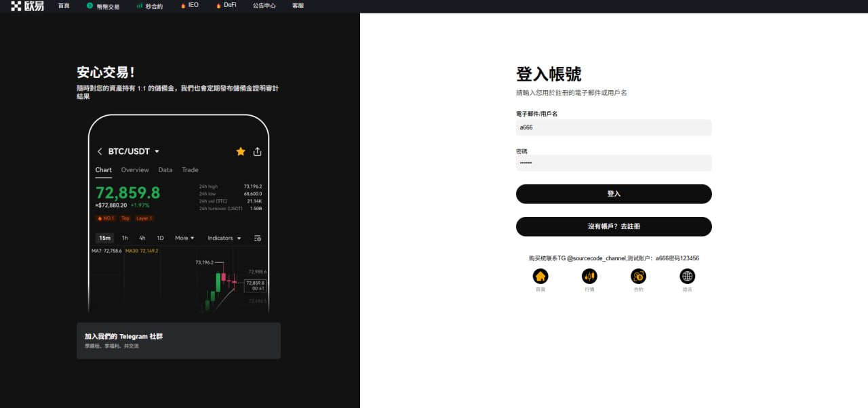
Task: Switch to the Overview tab
Action: tap(135, 170)
